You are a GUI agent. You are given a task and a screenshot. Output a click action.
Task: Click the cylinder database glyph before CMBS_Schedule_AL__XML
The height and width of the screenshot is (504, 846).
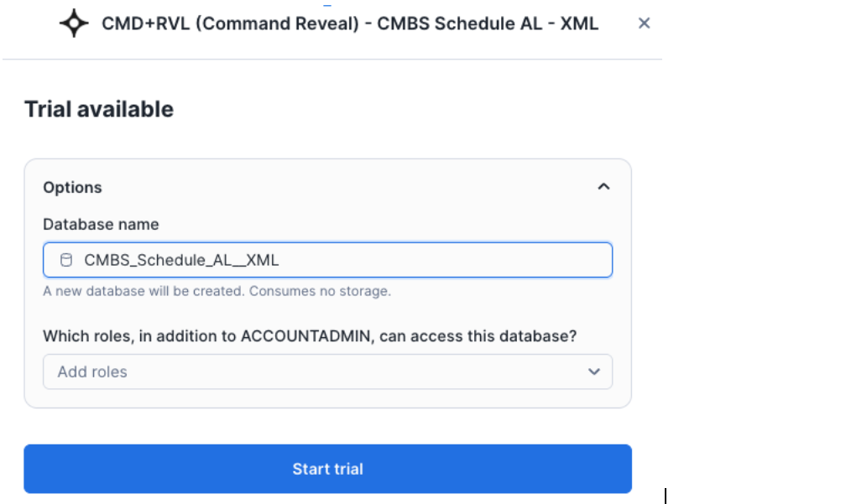[69, 260]
